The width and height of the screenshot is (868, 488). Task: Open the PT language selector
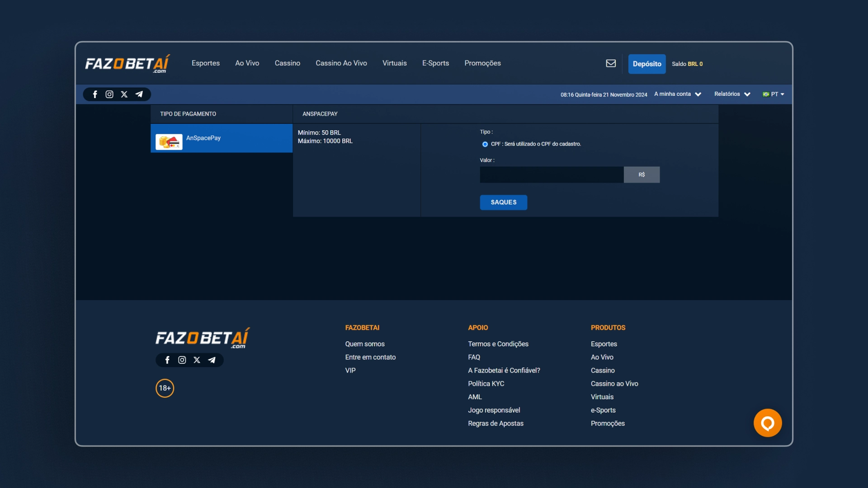(x=774, y=94)
